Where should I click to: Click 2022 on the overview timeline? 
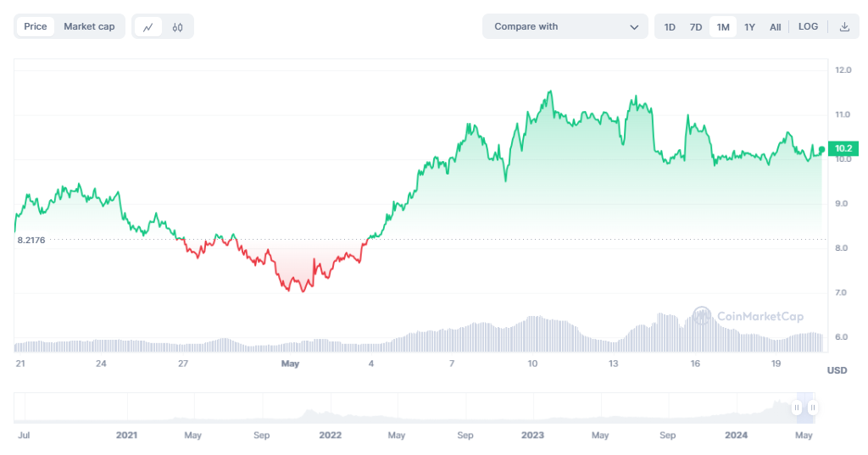pos(330,435)
